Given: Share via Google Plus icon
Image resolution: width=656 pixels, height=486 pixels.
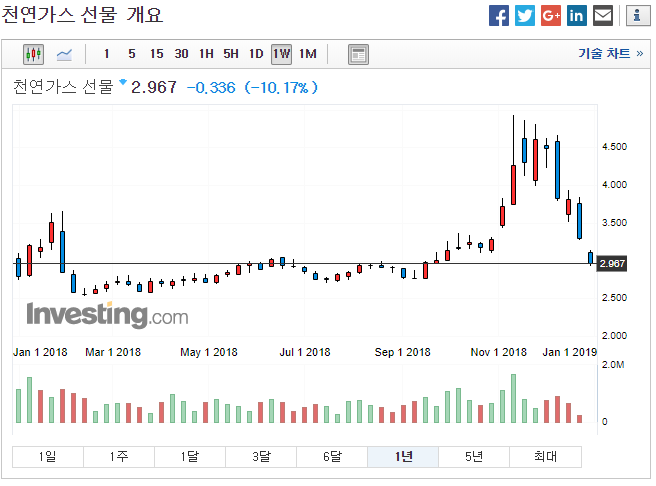Looking at the screenshot, I should pyautogui.click(x=551, y=15).
